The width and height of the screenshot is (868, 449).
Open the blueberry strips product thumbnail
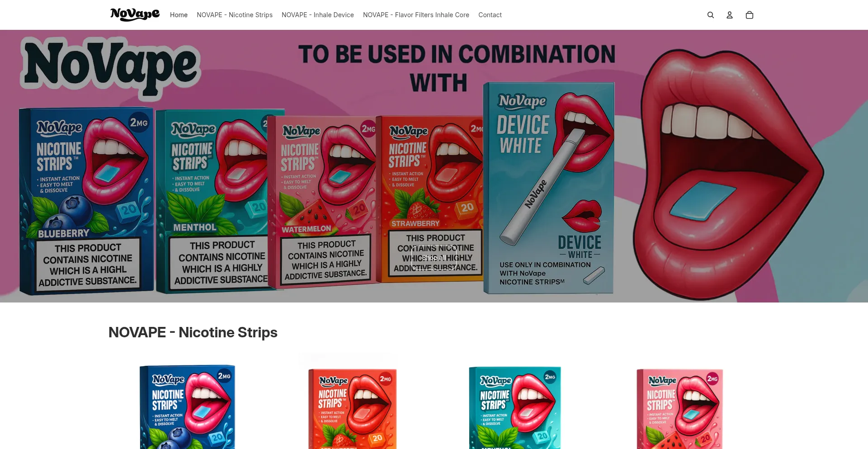187,407
